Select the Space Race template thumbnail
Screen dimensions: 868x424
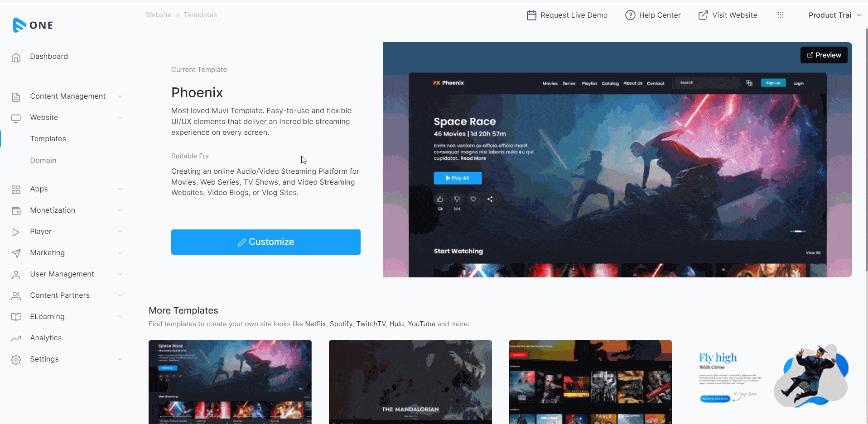click(230, 382)
